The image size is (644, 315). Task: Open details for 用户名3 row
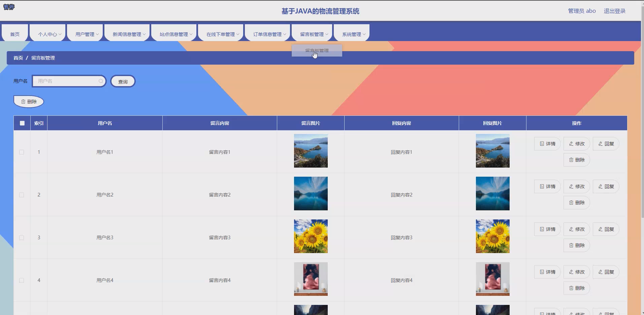click(547, 229)
